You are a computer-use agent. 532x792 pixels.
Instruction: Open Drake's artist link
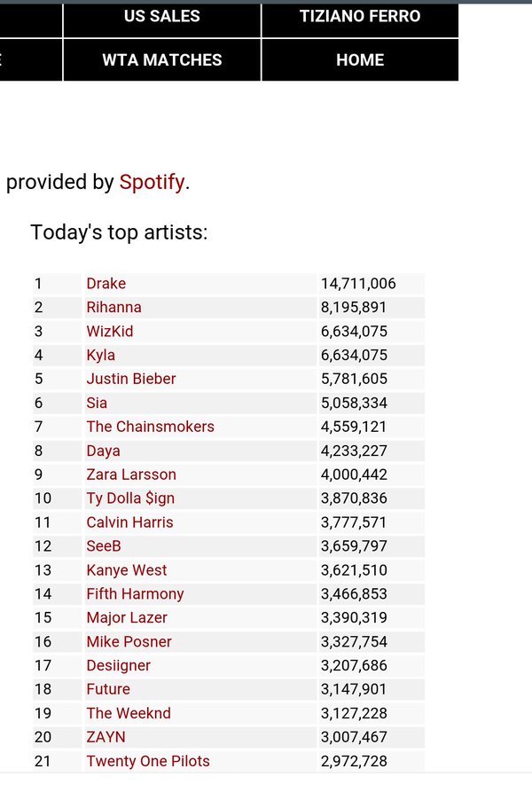point(106,284)
